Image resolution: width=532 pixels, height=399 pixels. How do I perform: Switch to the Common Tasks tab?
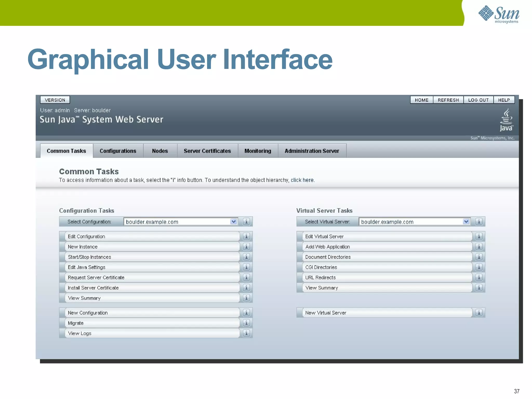click(x=66, y=151)
